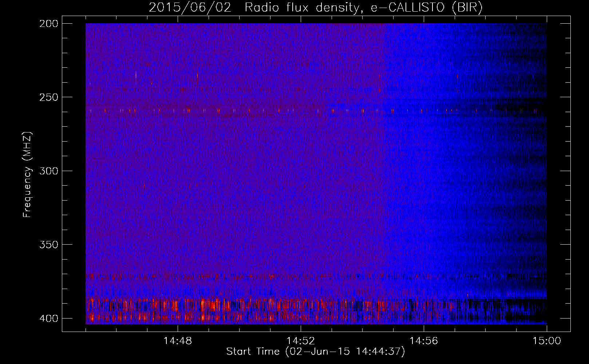Click the 'Frequency (MHZ)' y-axis label
The width and height of the screenshot is (589, 364).
pyautogui.click(x=27, y=175)
